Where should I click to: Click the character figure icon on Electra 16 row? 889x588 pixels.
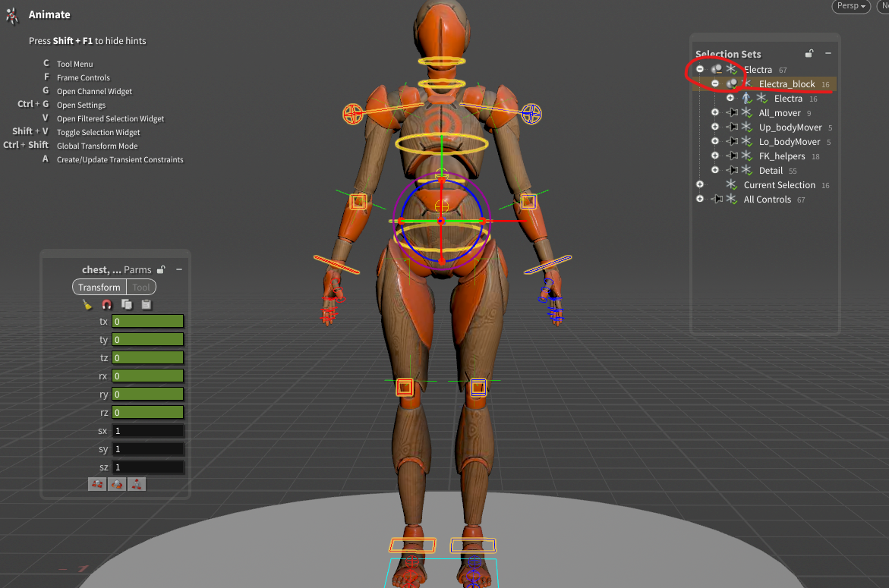pyautogui.click(x=747, y=99)
